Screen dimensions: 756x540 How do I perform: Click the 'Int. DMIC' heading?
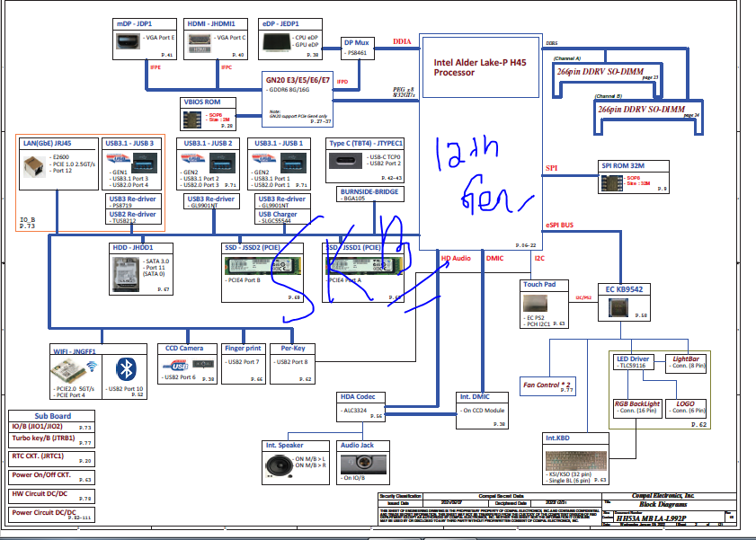tap(475, 396)
